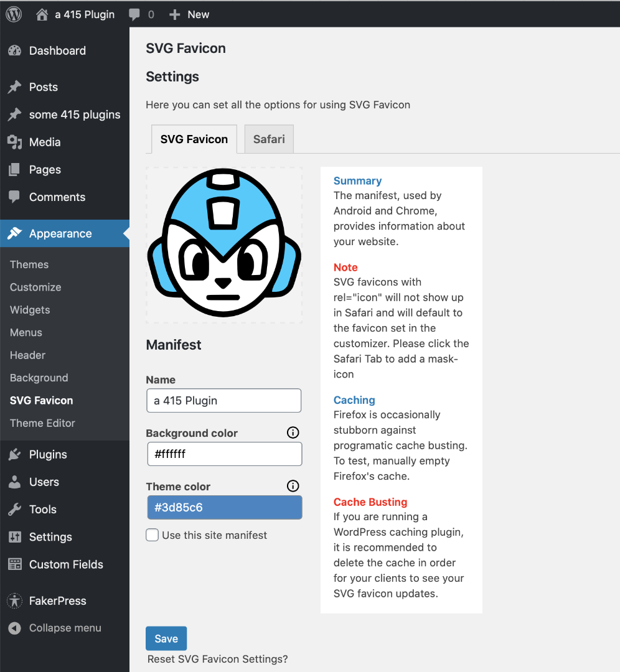The image size is (620, 672).
Task: Go to the Users menu
Action: click(x=64, y=482)
